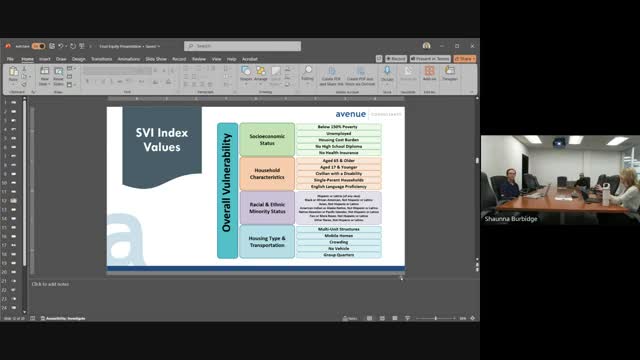The height and width of the screenshot is (360, 640).
Task: Click the Redo icon
Action: [73, 46]
